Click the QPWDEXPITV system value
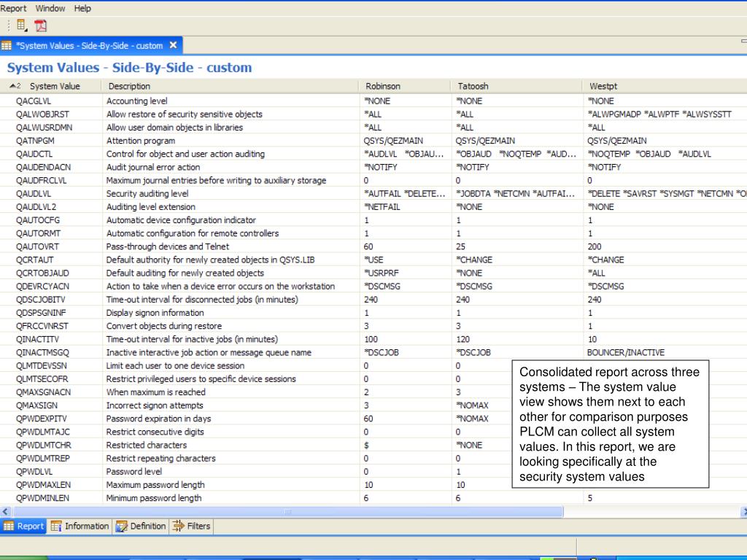This screenshot has width=747, height=560. (x=41, y=419)
